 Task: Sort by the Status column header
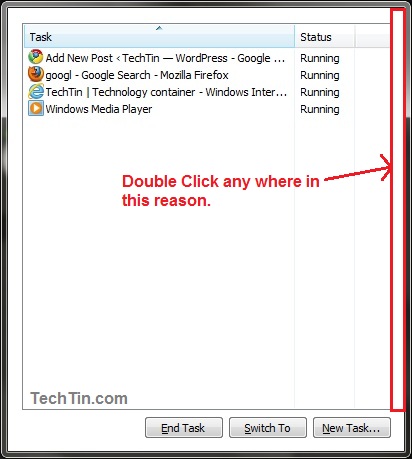(x=325, y=37)
